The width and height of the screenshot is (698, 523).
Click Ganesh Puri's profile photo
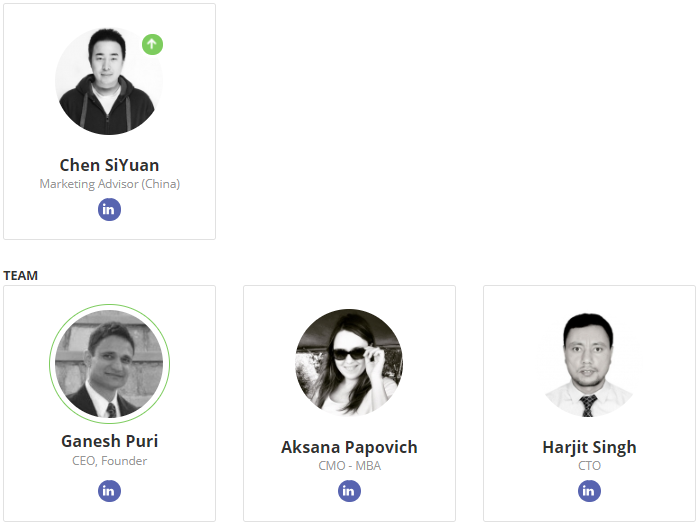pos(109,364)
